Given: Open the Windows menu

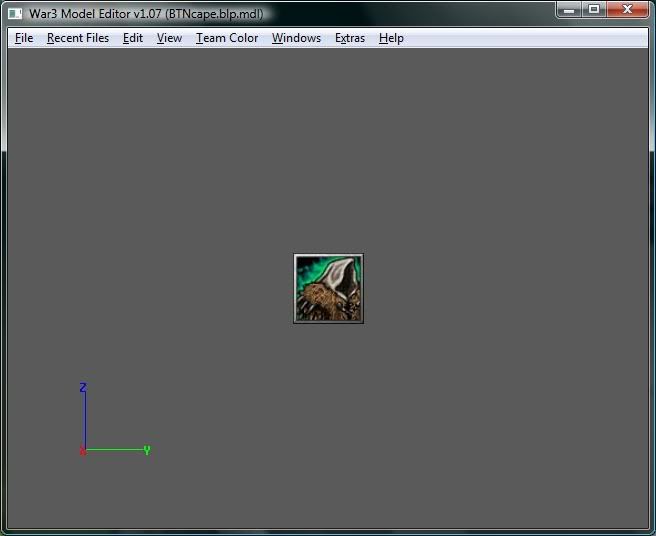Looking at the screenshot, I should point(296,38).
